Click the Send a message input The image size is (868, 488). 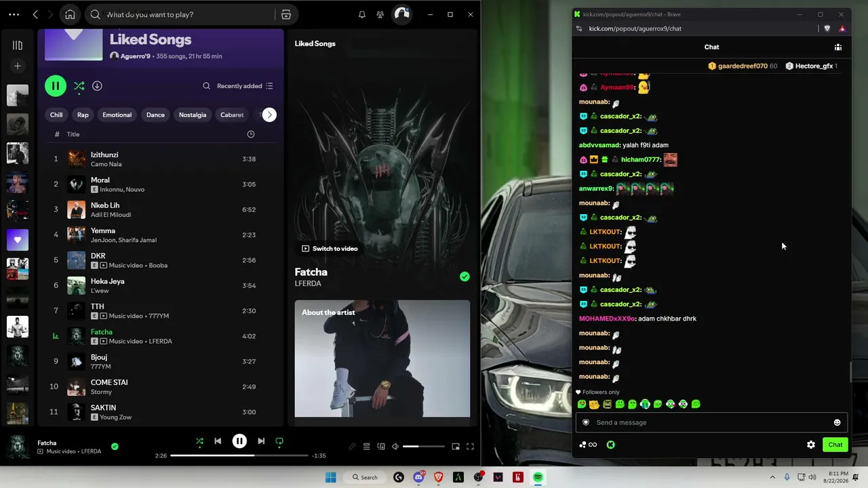711,422
